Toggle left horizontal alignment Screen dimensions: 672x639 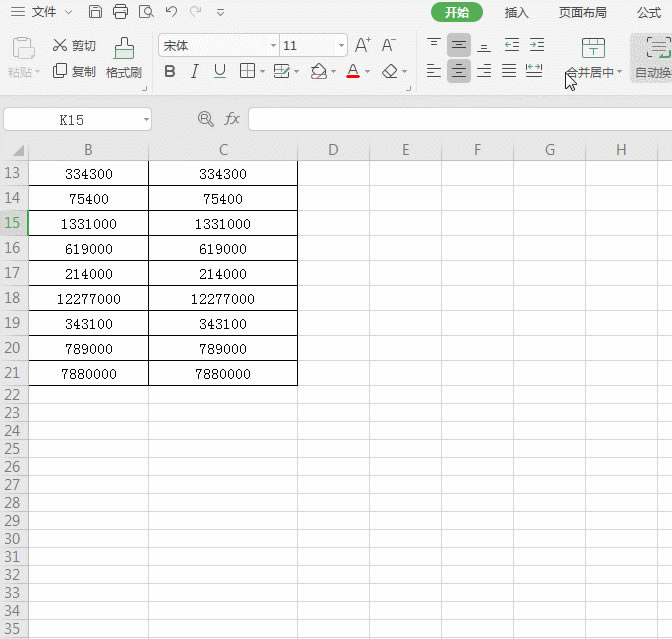434,71
